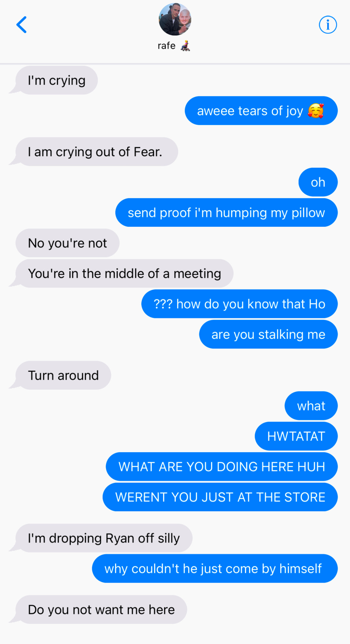
Task: Tap the blue back arrow
Action: [x=21, y=24]
